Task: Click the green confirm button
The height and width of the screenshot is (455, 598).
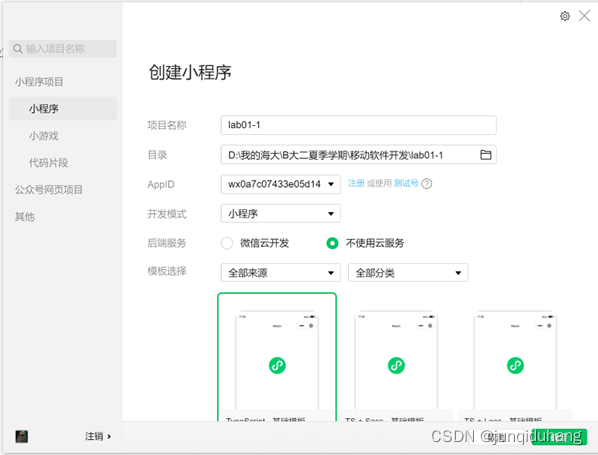Action: (x=559, y=437)
